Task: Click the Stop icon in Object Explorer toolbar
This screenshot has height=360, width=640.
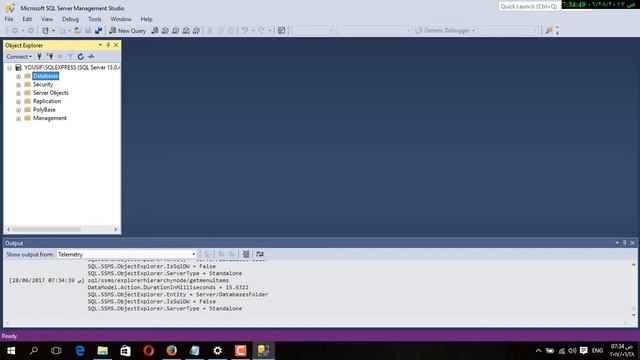Action: [60, 56]
